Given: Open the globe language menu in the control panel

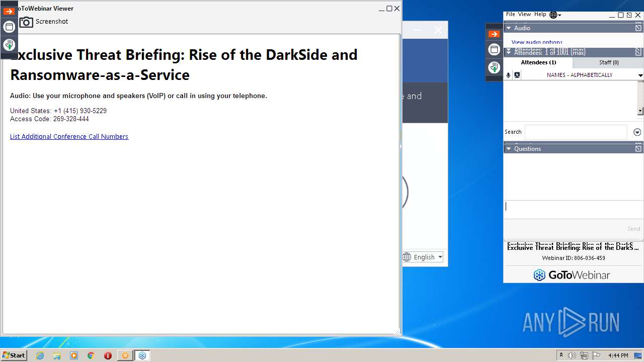Looking at the screenshot, I should click(555, 15).
